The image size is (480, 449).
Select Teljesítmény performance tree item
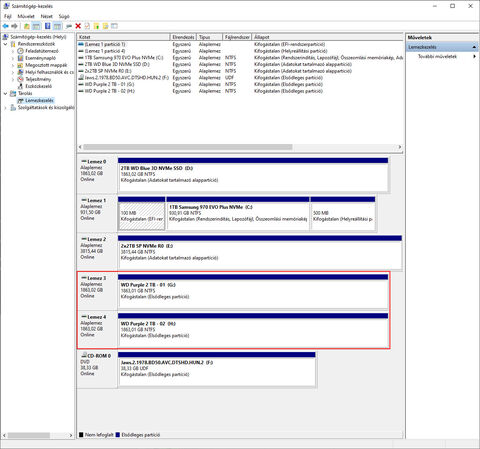38,79
